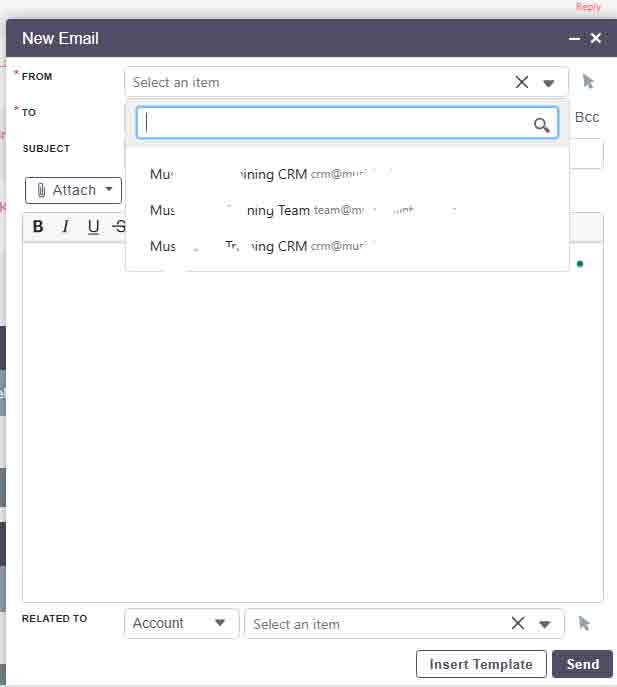The height and width of the screenshot is (687, 617).
Task: Click arrow selector icon beside FROM field
Action: point(587,82)
